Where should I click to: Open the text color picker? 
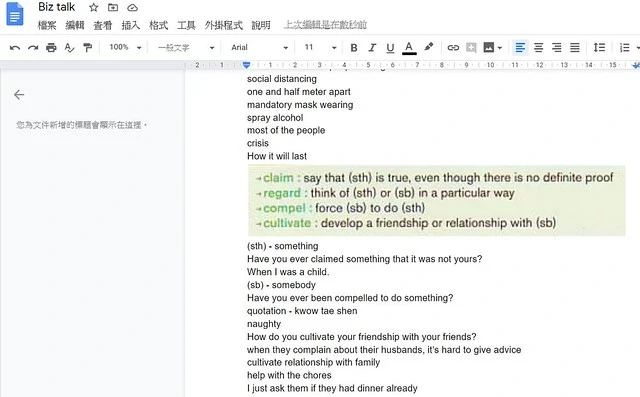tap(409, 48)
